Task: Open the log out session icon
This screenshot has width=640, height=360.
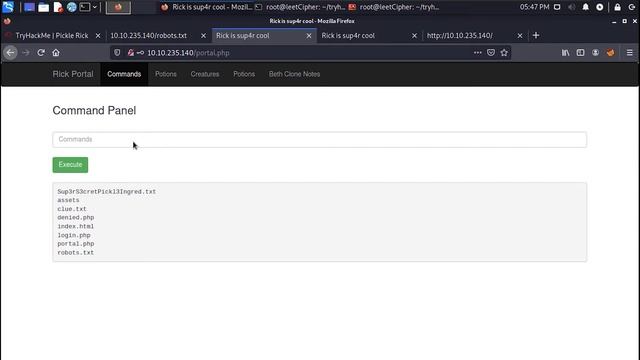Action: click(x=631, y=7)
